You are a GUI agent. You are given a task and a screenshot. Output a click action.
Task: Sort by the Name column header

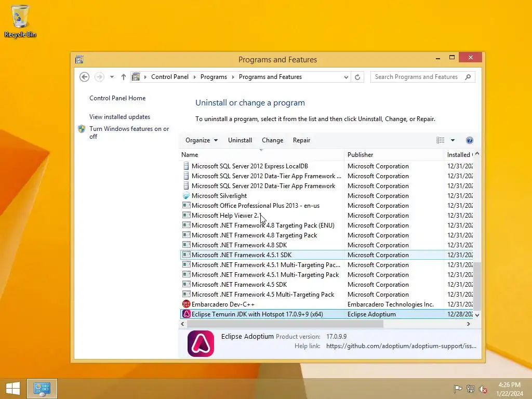(261, 155)
